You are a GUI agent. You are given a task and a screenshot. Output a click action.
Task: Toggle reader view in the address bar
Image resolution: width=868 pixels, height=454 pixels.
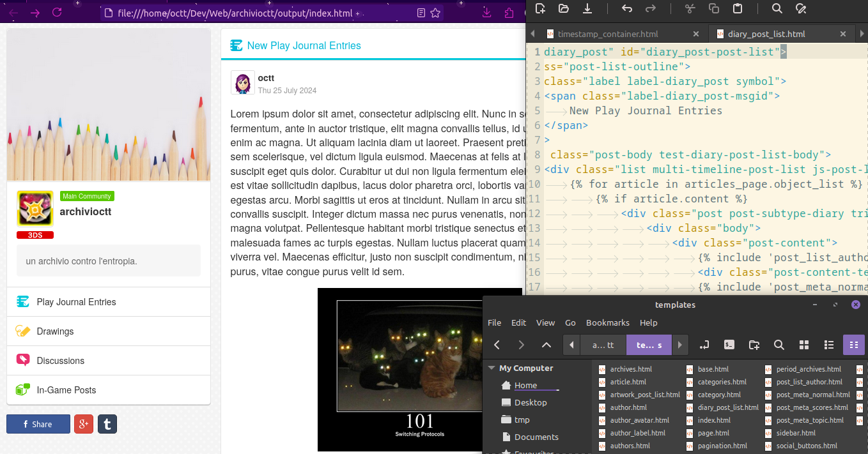point(421,13)
